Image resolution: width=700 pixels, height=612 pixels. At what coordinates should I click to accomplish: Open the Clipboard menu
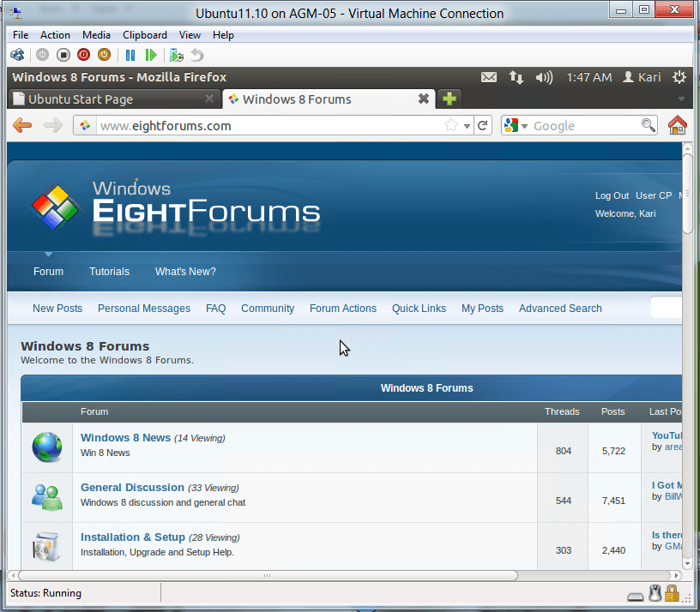pyautogui.click(x=145, y=35)
